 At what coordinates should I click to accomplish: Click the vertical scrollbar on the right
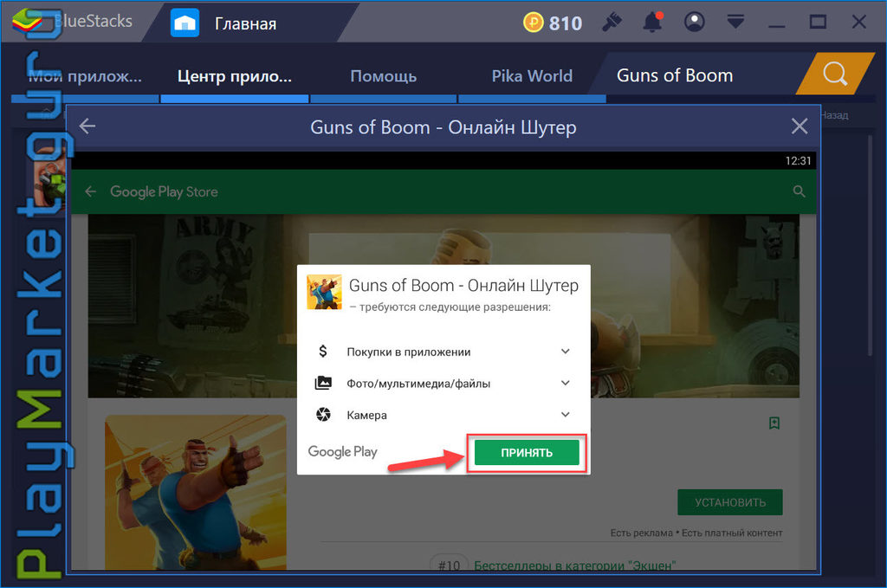(x=870, y=243)
